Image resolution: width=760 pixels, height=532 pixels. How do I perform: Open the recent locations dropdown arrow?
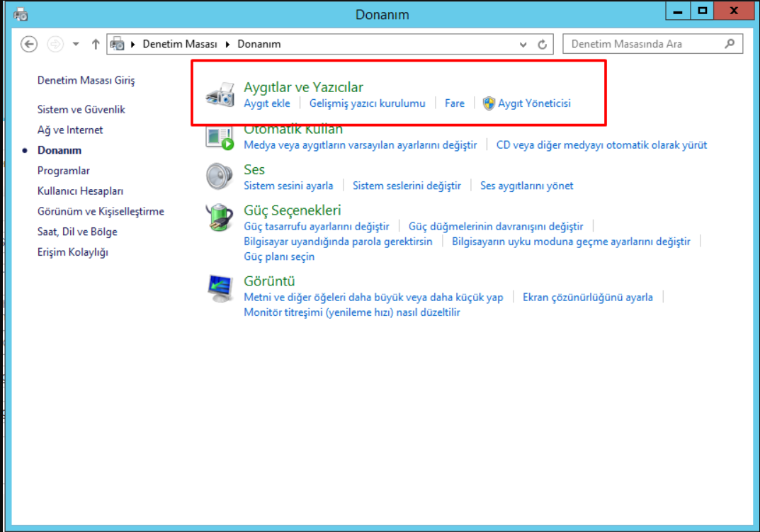point(76,44)
